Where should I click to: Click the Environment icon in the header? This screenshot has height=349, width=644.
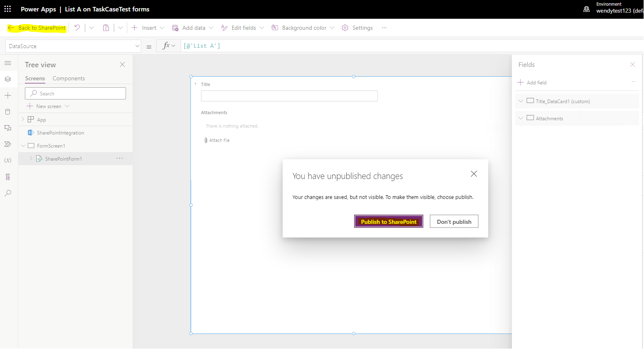(x=586, y=9)
